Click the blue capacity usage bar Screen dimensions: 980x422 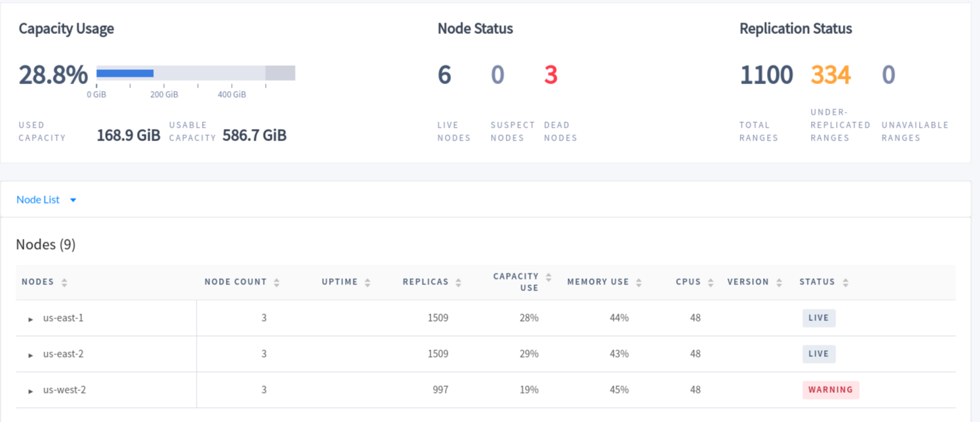[125, 73]
